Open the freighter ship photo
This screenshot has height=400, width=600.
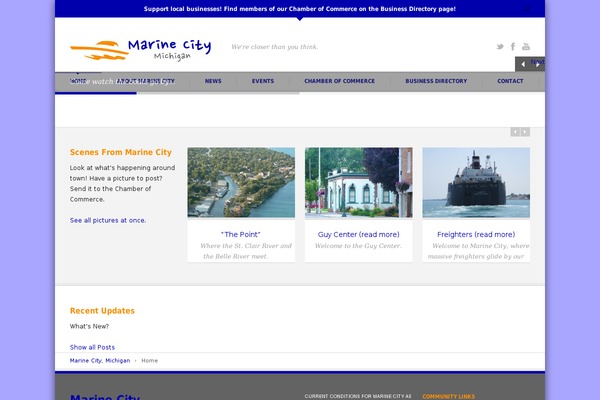coord(476,183)
